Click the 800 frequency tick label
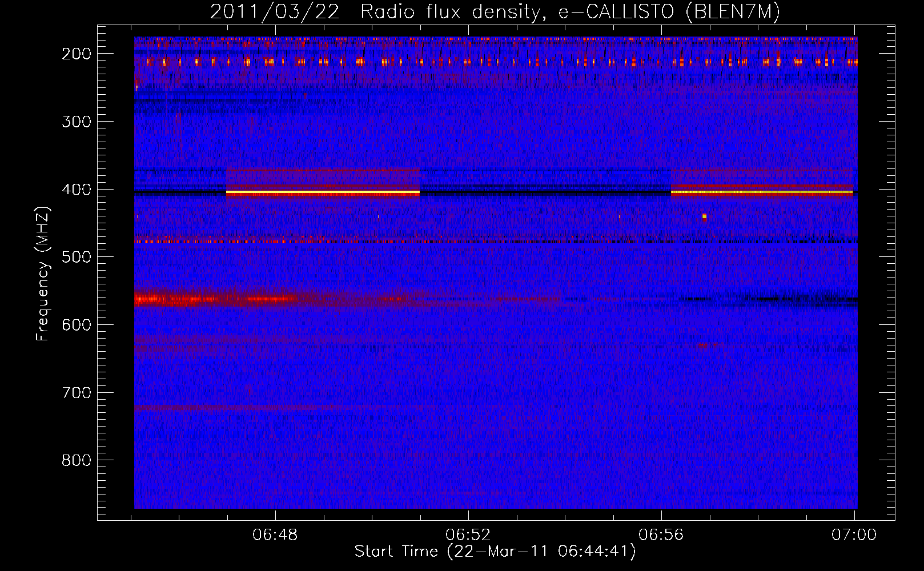Viewport: 924px width, 571px height. [77, 460]
